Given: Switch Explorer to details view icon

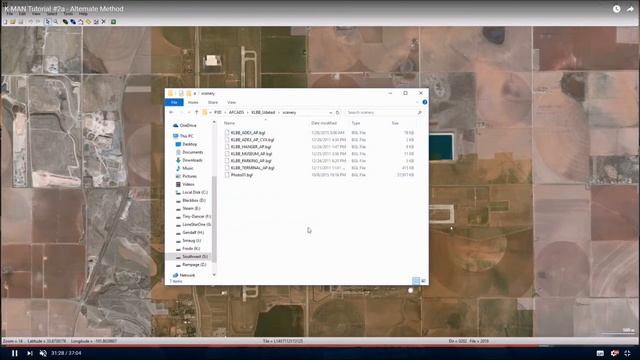Looking at the screenshot, I should pyautogui.click(x=416, y=281).
